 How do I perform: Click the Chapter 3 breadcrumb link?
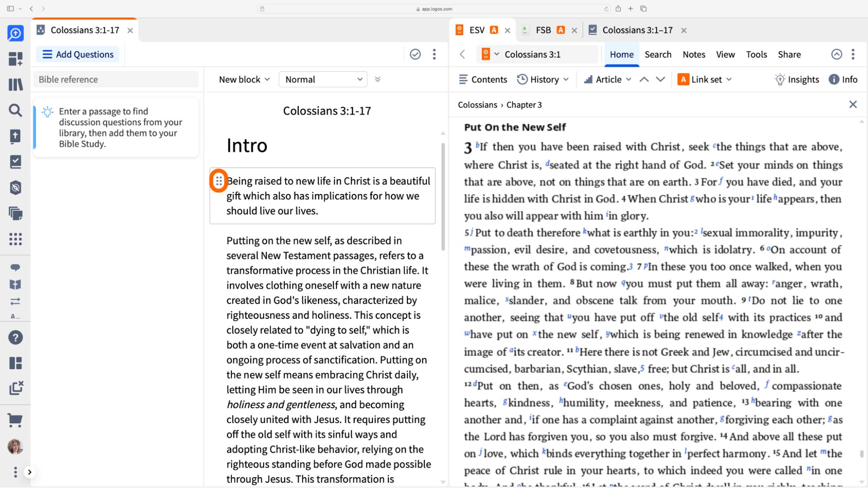[x=524, y=105]
